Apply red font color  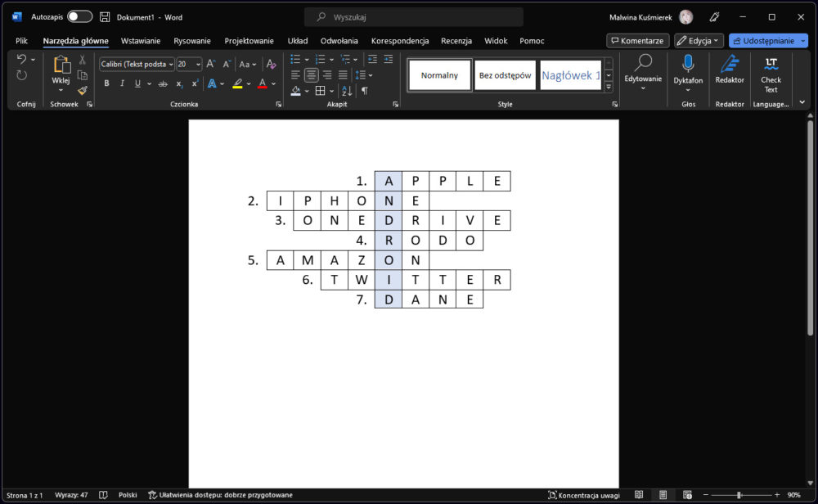click(x=263, y=83)
